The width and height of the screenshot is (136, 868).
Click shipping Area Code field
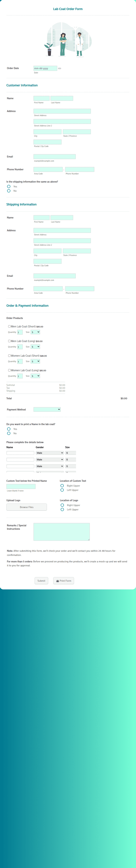click(48, 289)
